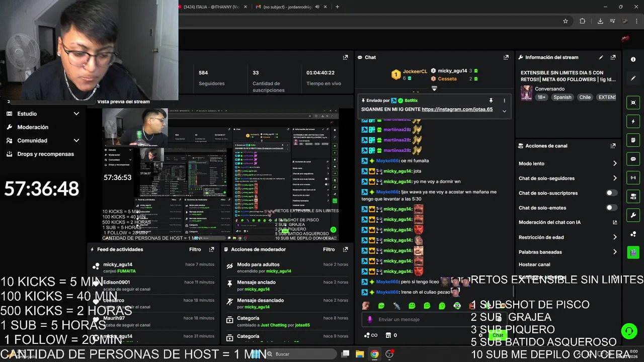Open OBS Studio from the taskbar
The width and height of the screenshot is (644, 362).
coord(389,354)
